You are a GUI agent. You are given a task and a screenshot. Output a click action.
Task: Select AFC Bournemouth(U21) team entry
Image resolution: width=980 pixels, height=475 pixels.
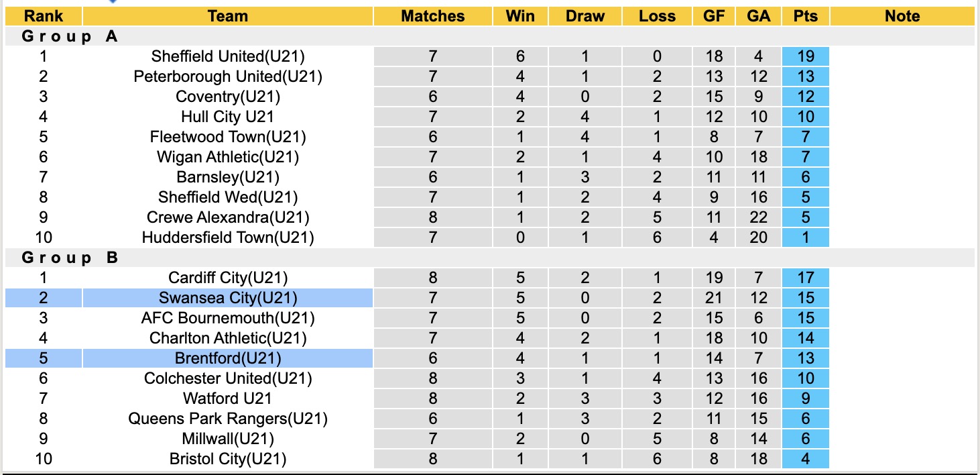click(x=228, y=318)
